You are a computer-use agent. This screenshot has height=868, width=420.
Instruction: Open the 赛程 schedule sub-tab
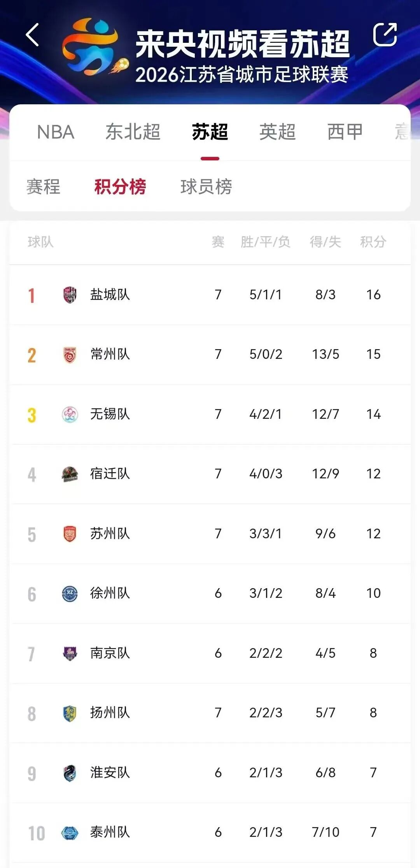coord(43,186)
